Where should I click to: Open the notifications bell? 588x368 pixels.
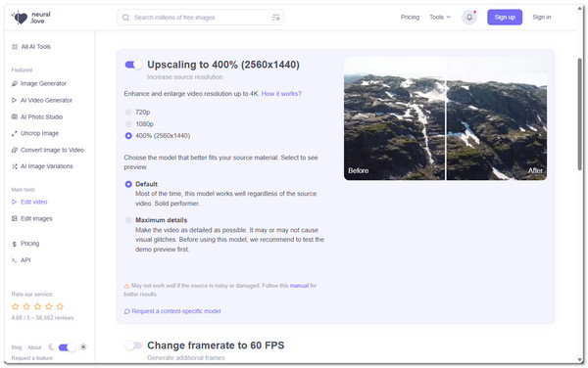[469, 18]
